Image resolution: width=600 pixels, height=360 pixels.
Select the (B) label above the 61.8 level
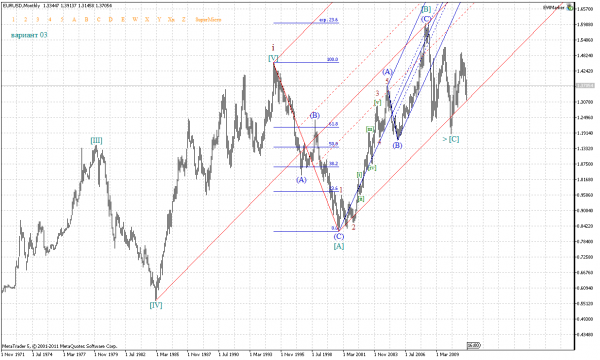click(x=315, y=115)
